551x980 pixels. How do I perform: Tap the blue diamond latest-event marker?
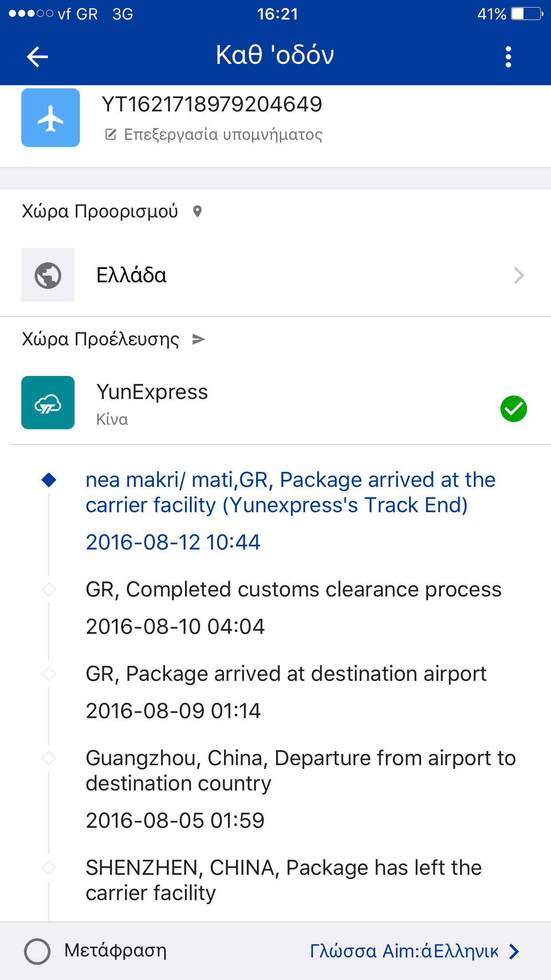tap(49, 480)
